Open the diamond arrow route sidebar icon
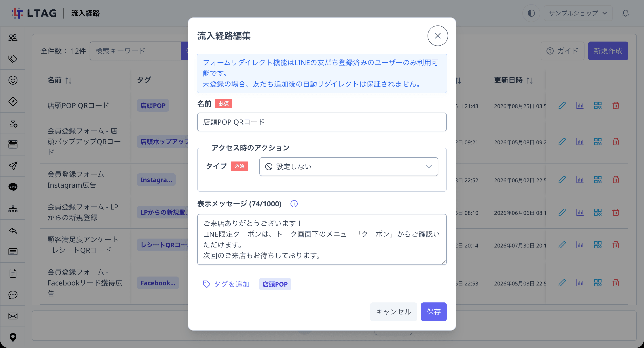The width and height of the screenshot is (644, 348). pyautogui.click(x=13, y=102)
